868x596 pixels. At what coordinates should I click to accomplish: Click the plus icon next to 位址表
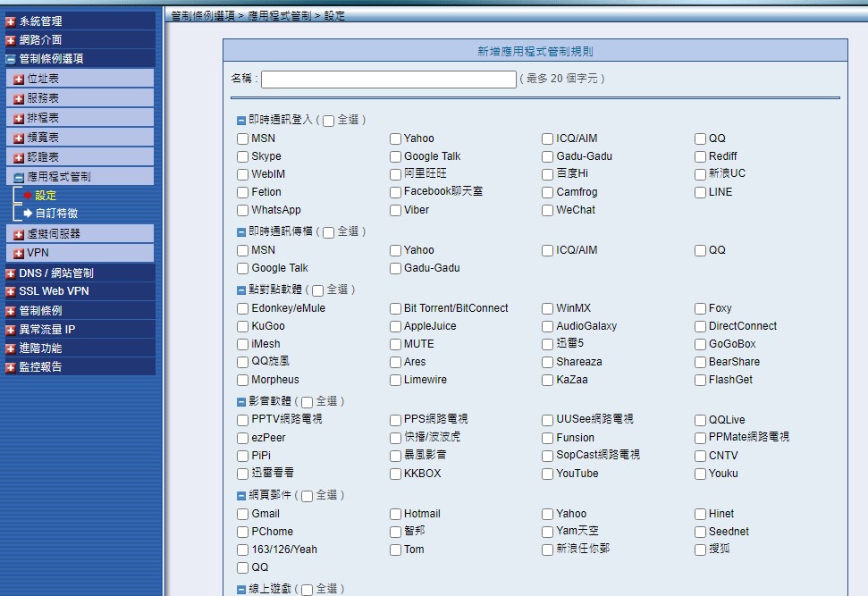tap(19, 80)
